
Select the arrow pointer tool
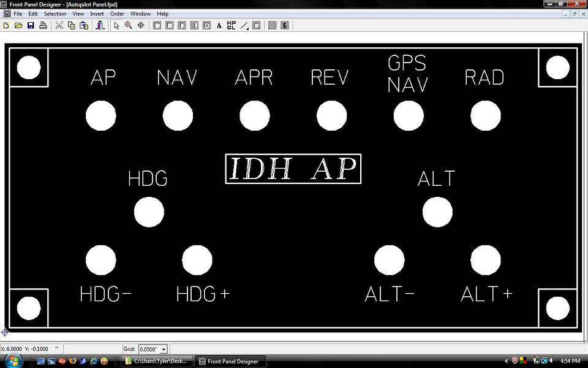click(x=116, y=26)
